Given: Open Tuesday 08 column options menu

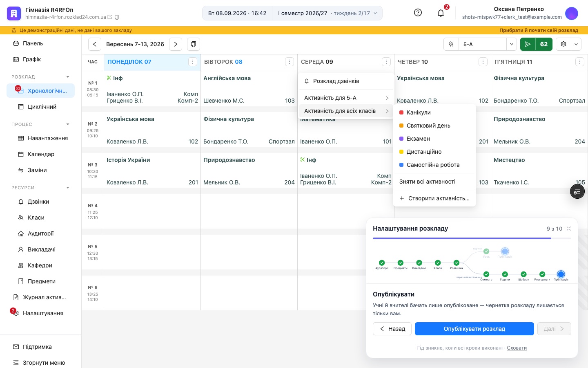Looking at the screenshot, I should point(290,62).
